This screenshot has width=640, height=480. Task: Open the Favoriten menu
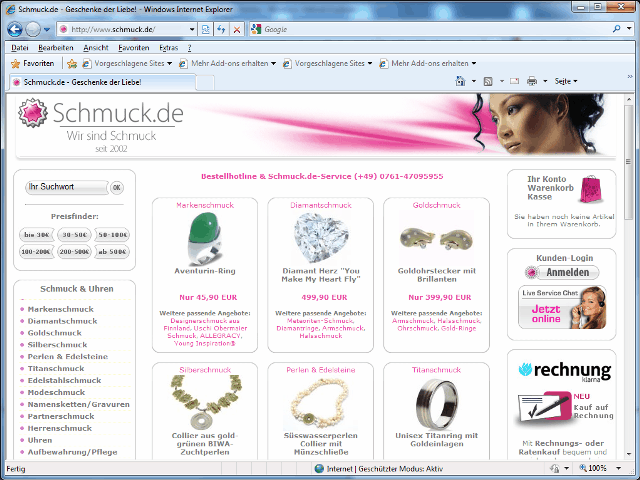click(133, 48)
